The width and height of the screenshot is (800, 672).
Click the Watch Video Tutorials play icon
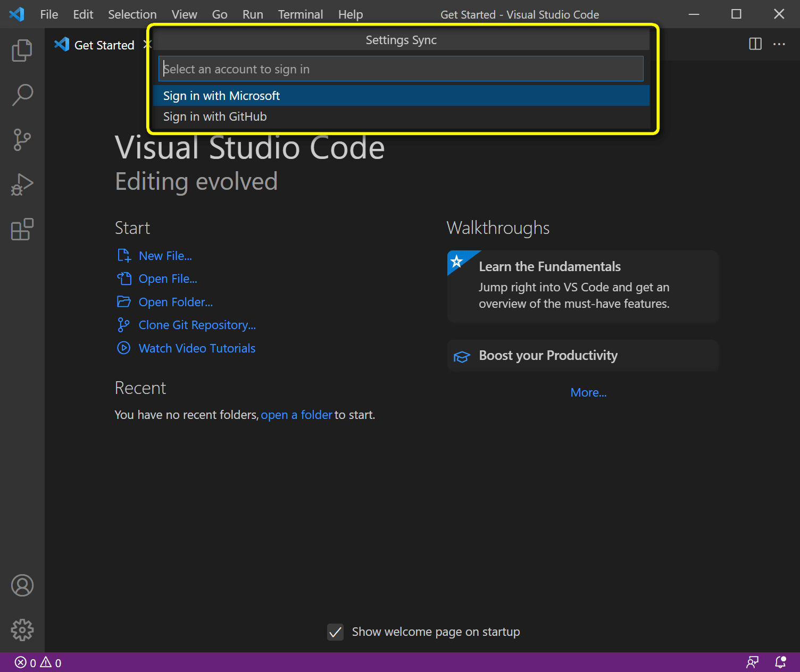[x=124, y=348]
